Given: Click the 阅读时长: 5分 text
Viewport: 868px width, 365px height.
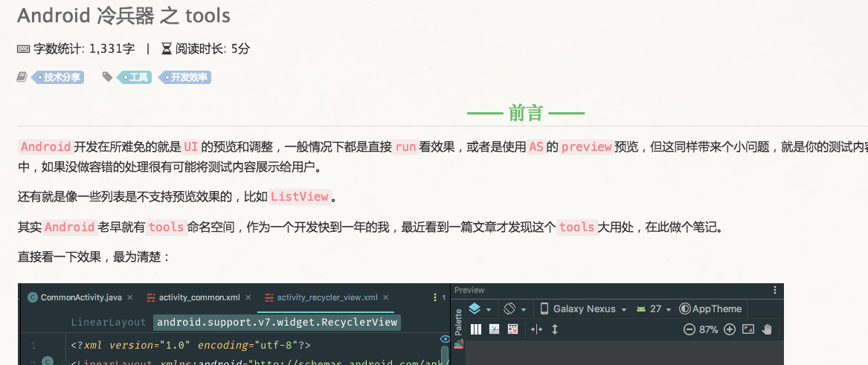Looking at the screenshot, I should tap(213, 48).
